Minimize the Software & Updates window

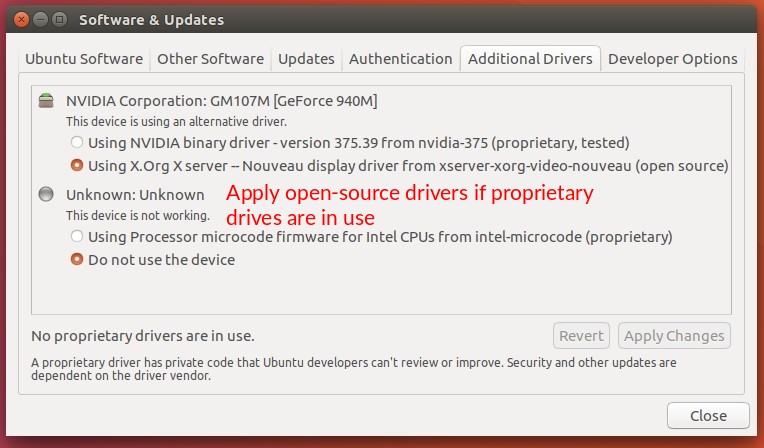pos(40,19)
